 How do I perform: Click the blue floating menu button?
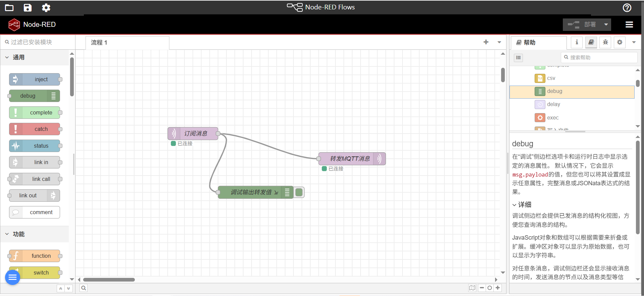[13, 277]
